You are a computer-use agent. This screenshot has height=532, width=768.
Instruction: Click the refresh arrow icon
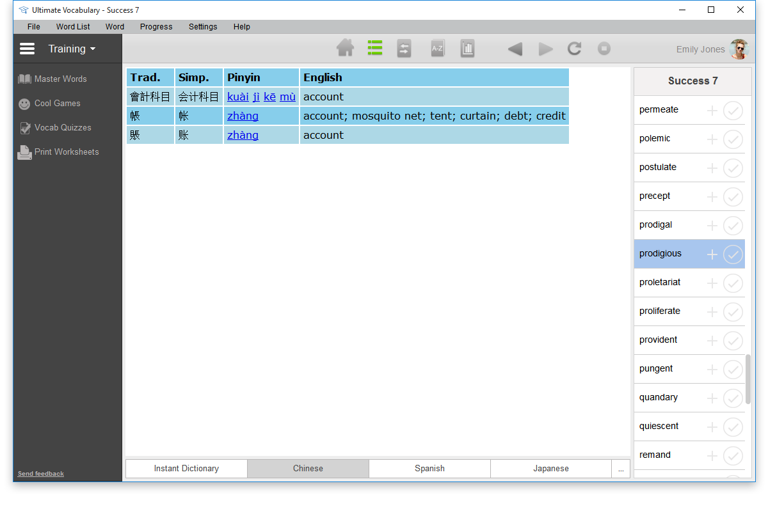click(574, 49)
